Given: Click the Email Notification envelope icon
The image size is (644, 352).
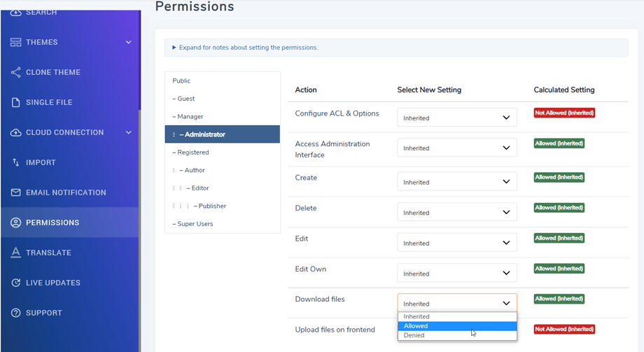Looking at the screenshot, I should point(15,192).
